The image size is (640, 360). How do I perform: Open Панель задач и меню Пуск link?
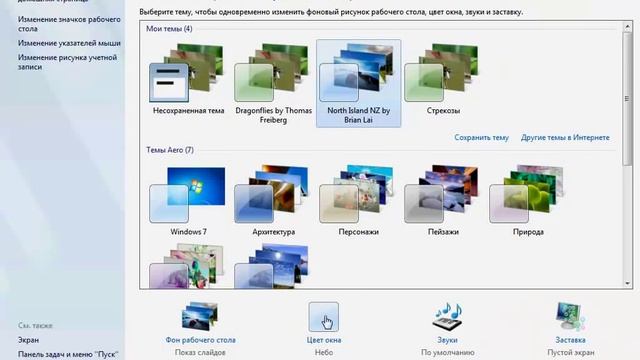(x=68, y=354)
